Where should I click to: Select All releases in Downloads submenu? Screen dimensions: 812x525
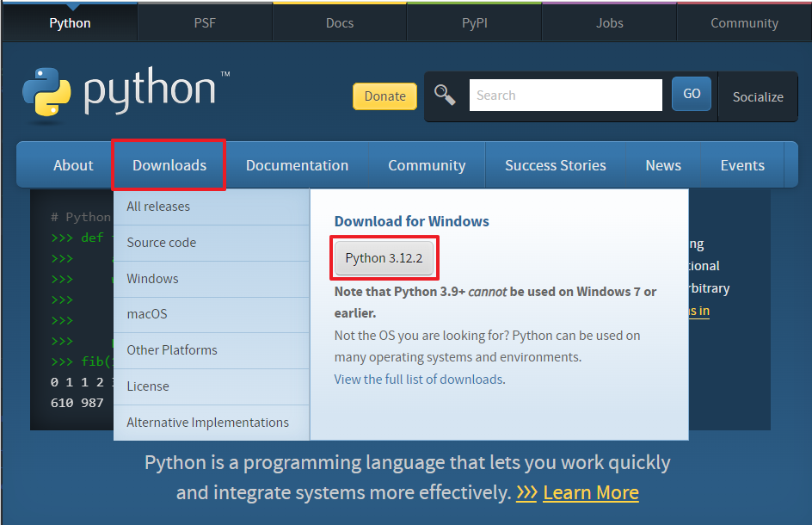[x=212, y=207]
